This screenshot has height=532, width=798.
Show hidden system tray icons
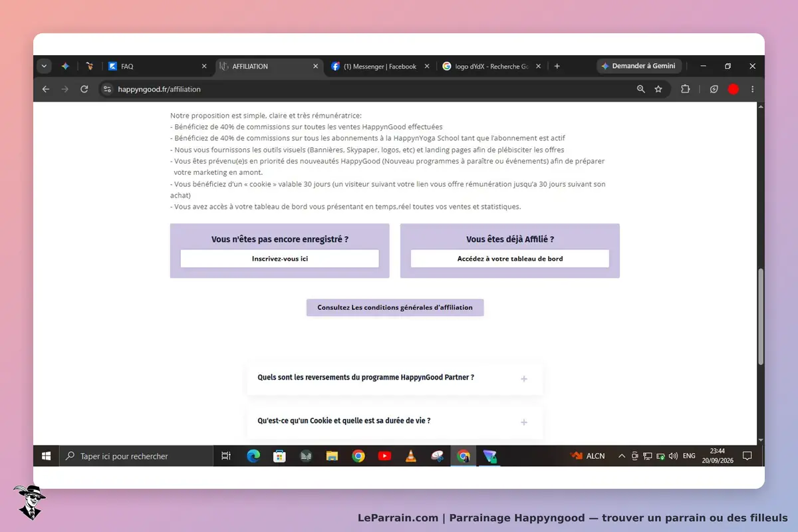click(622, 456)
